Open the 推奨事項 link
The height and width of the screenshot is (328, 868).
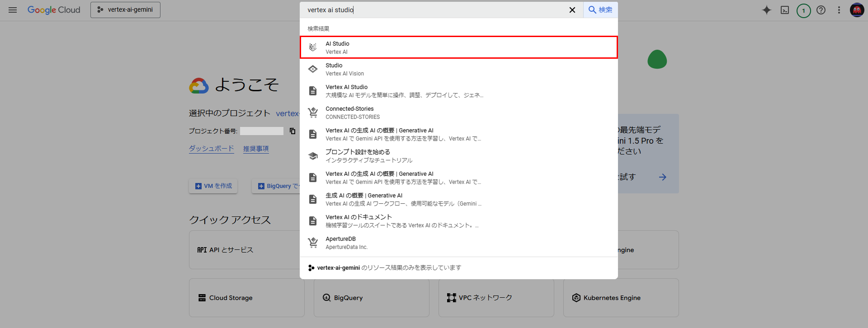tap(256, 149)
